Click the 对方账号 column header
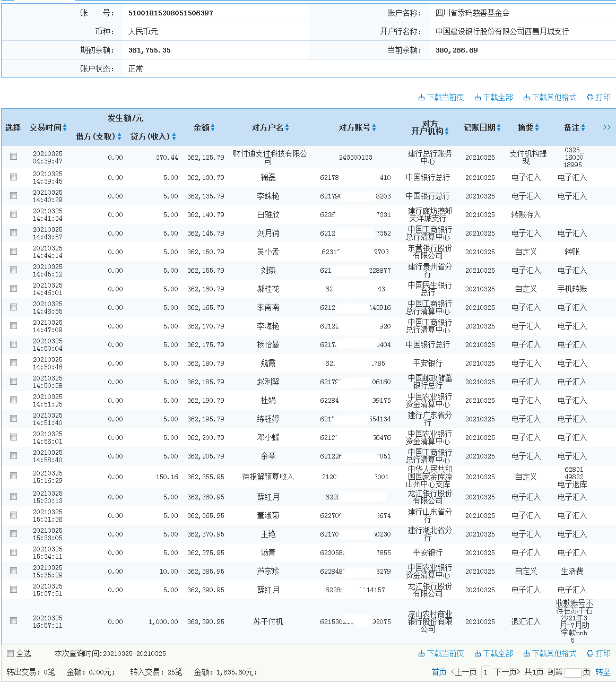Viewport: 616px width, 683px height. pos(354,127)
